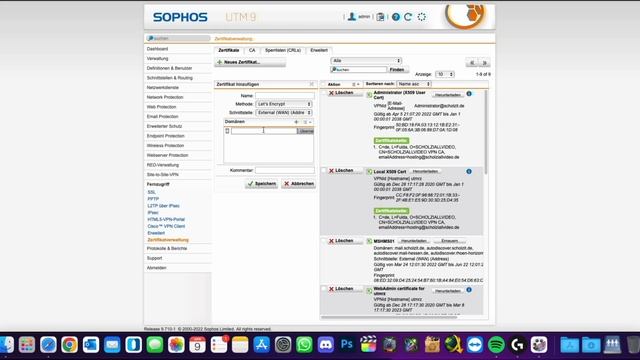Open the Schnittstelle dropdown External (WAN)
This screenshot has width=640, height=360.
pos(284,112)
